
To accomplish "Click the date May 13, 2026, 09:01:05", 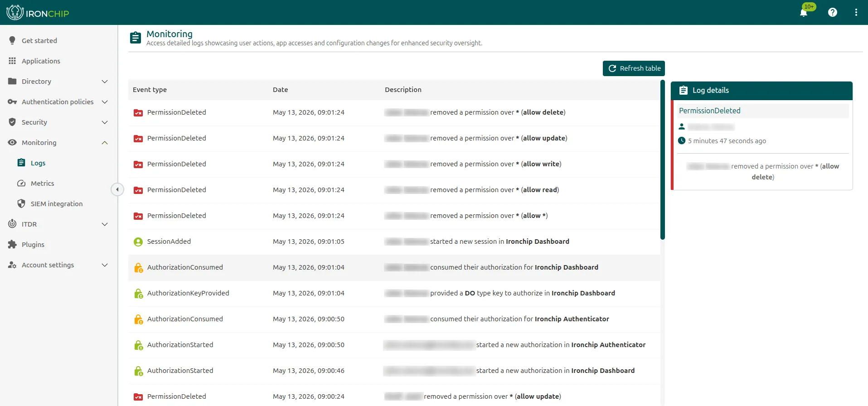I will tap(308, 242).
